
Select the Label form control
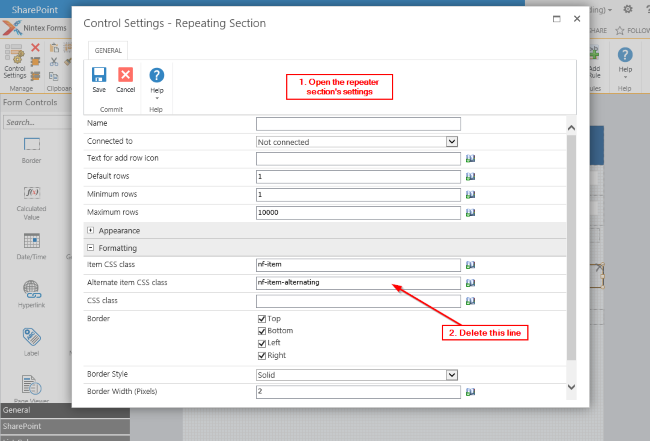(32, 342)
